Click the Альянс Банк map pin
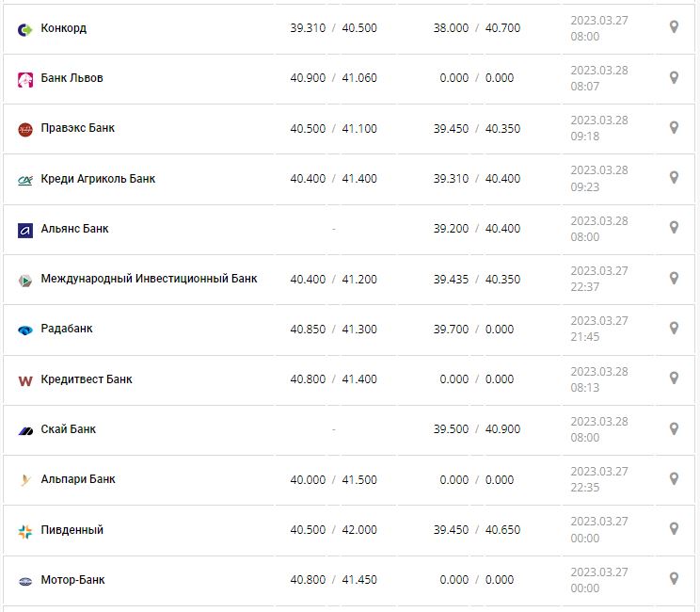Image resolution: width=700 pixels, height=612 pixels. click(x=674, y=228)
